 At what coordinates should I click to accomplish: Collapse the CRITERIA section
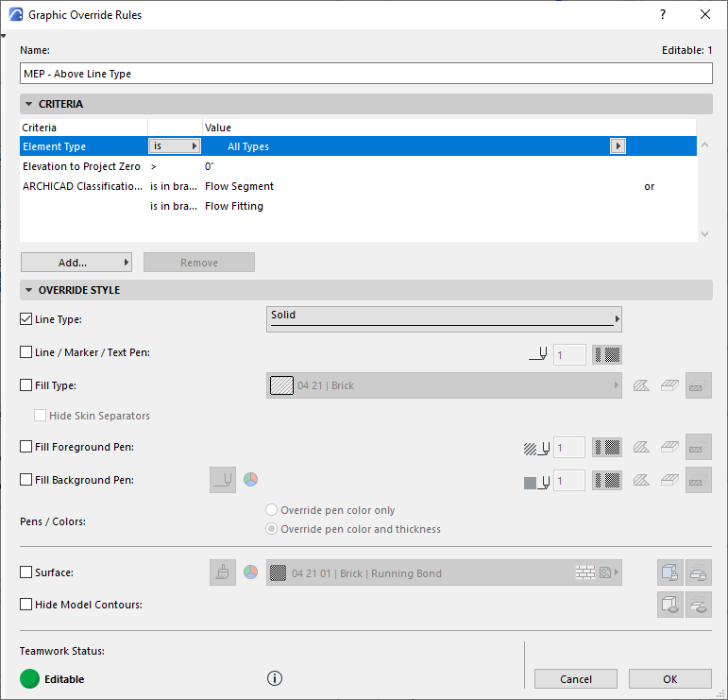pos(28,104)
